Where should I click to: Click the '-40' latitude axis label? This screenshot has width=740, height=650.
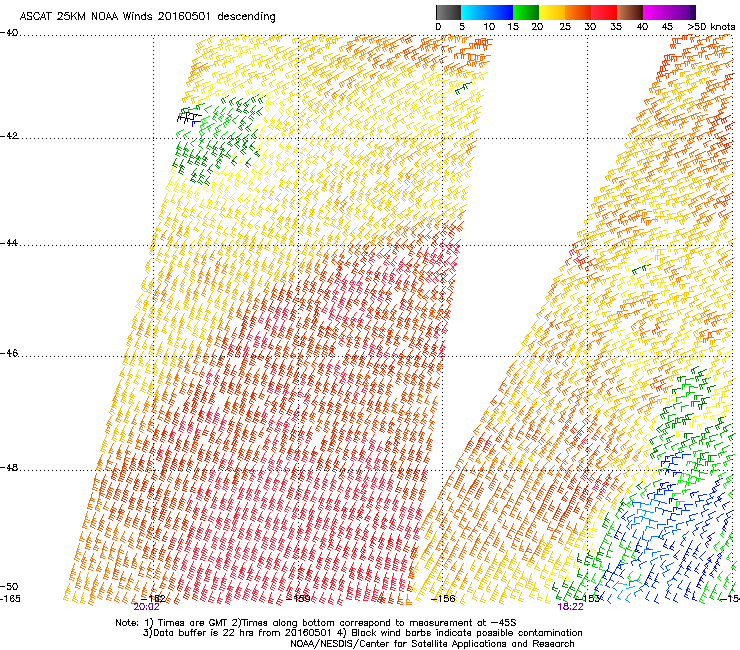pyautogui.click(x=9, y=33)
